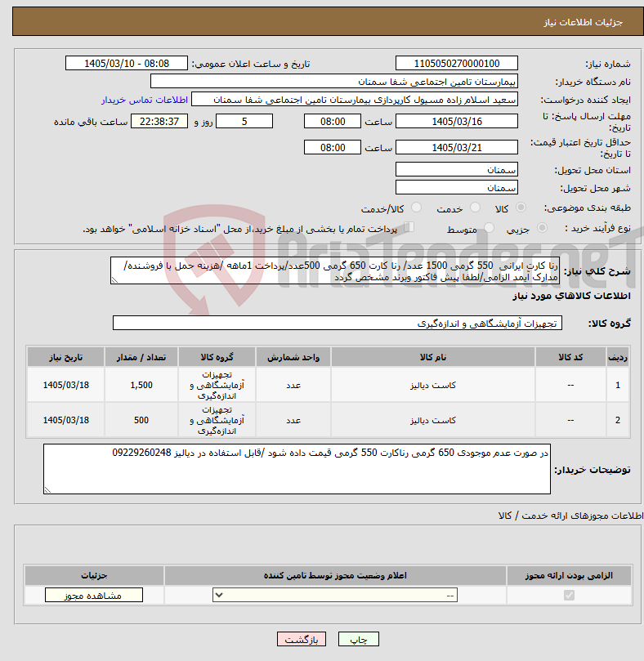Viewport: 644px width, 661px height.
Task: Click the remaining time field 22:38:37
Action: (159, 122)
